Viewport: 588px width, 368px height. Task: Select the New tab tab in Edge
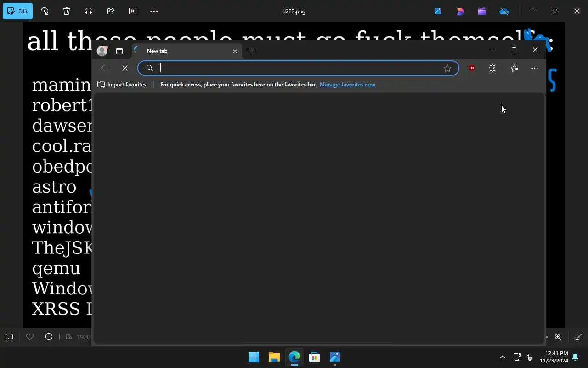point(187,51)
